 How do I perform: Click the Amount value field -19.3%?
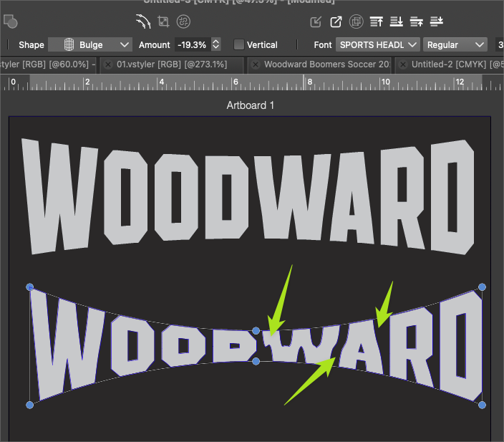193,44
